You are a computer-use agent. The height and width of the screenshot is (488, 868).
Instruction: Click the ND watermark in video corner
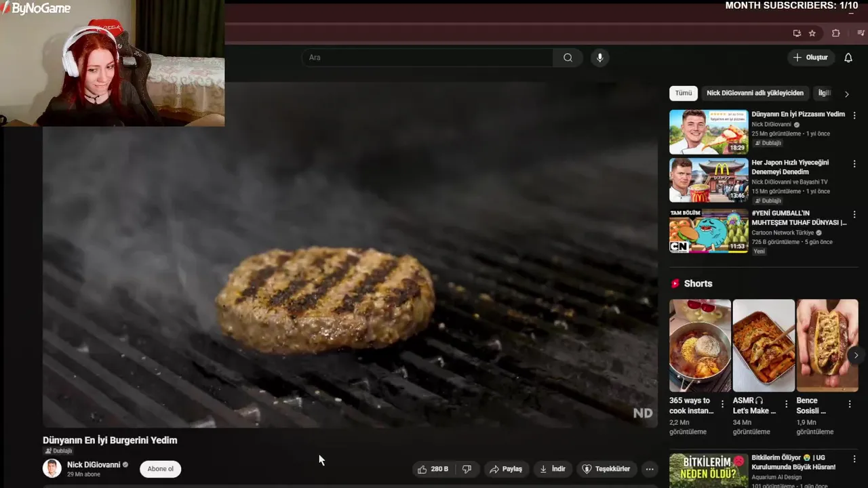[643, 413]
